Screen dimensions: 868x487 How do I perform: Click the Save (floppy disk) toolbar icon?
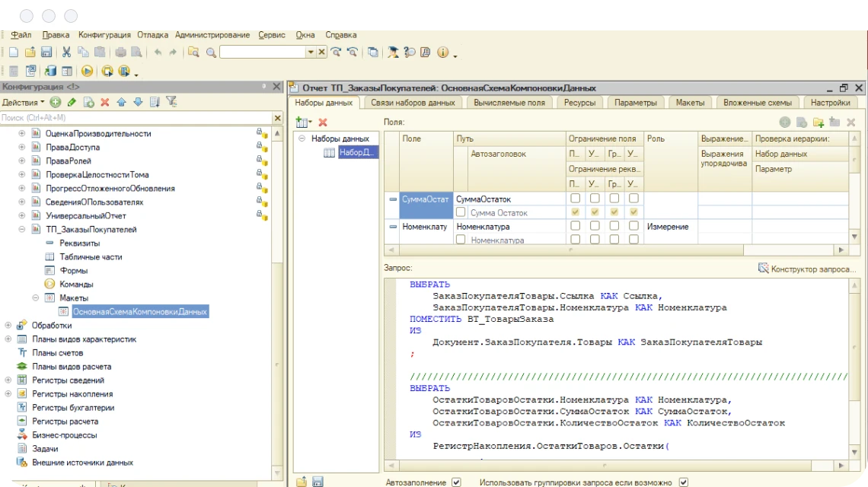coord(46,53)
